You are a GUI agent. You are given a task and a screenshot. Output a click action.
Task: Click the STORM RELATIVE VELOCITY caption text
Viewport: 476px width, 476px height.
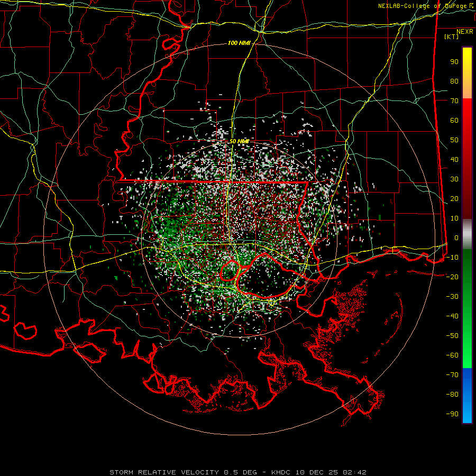pyautogui.click(x=164, y=472)
